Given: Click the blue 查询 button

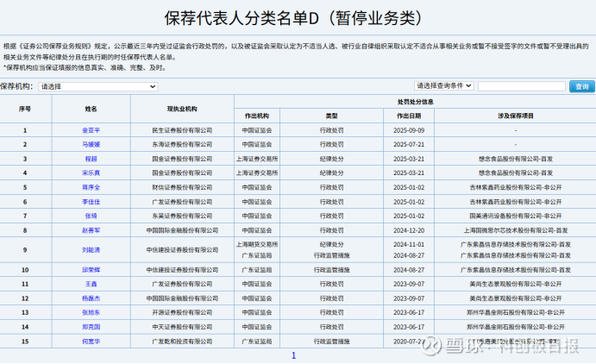Looking at the screenshot, I should click(581, 86).
